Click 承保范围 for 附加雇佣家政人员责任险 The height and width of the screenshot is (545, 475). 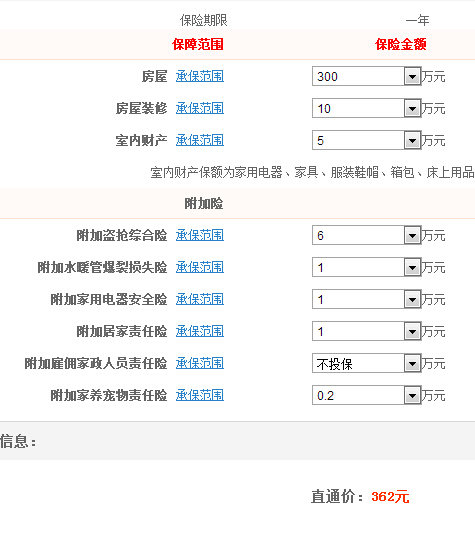(x=200, y=363)
